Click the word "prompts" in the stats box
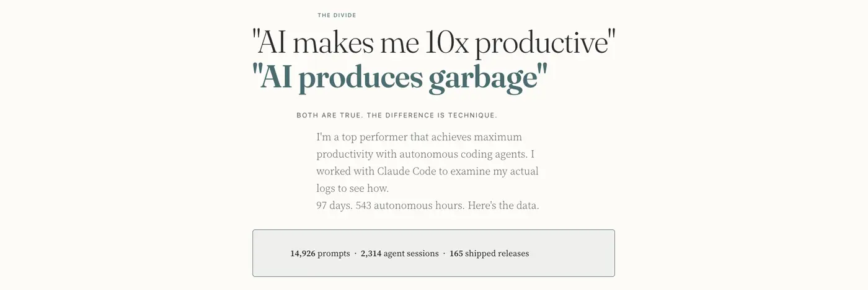The width and height of the screenshot is (868, 290). coord(334,253)
